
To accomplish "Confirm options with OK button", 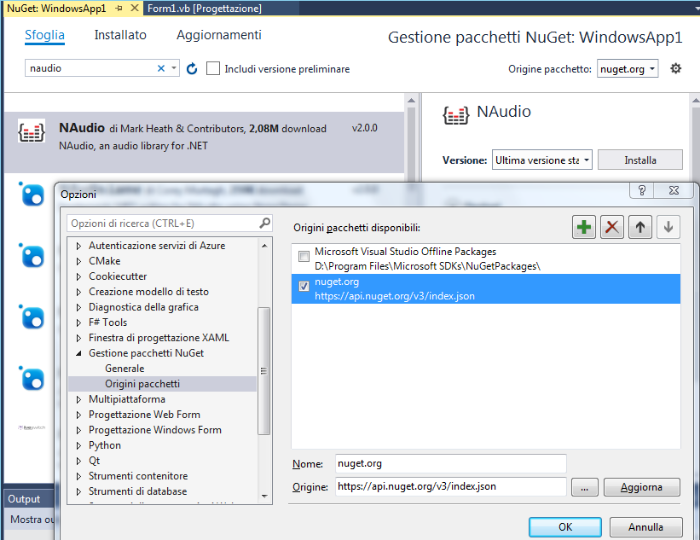I will (x=565, y=527).
